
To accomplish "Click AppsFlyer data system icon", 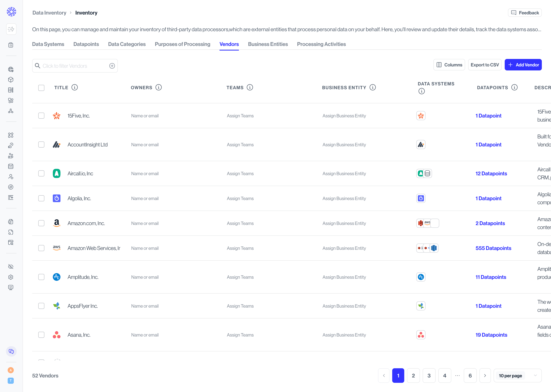I will coord(421,306).
